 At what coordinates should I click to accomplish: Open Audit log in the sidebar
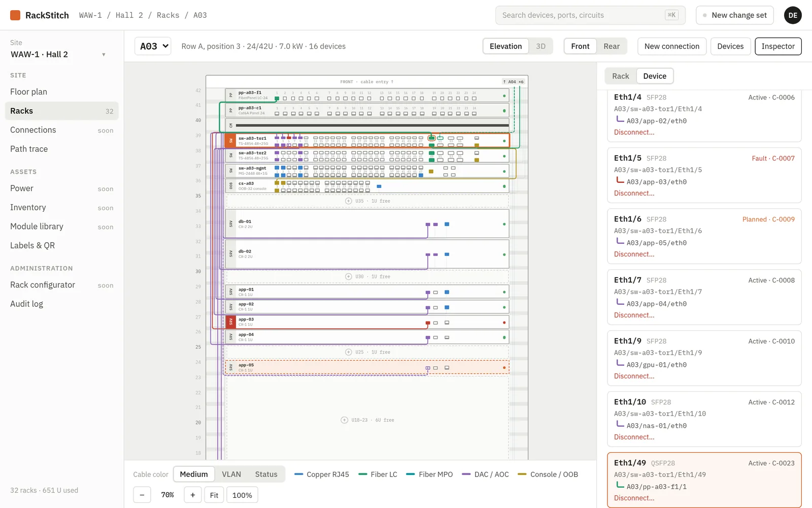point(62,304)
